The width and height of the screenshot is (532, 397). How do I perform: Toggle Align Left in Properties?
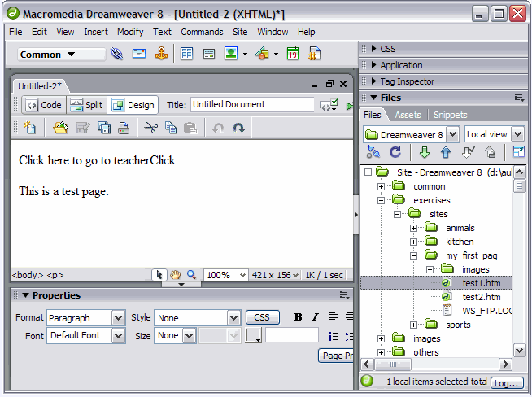coord(333,317)
